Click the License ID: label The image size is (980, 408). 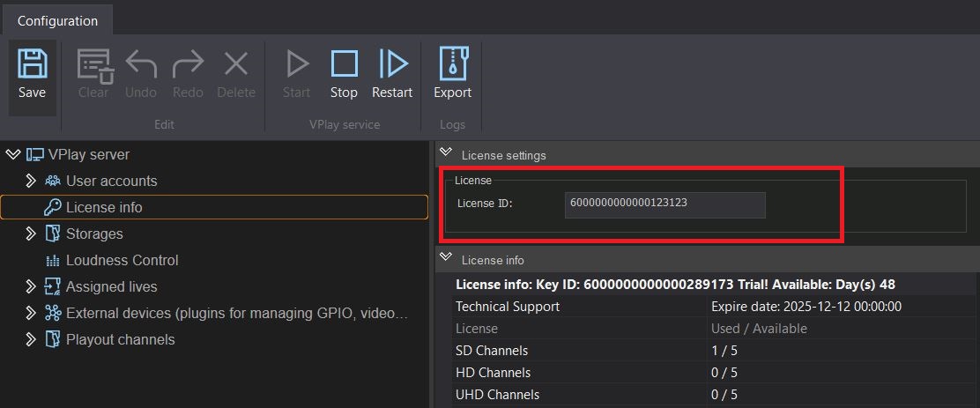click(x=485, y=203)
